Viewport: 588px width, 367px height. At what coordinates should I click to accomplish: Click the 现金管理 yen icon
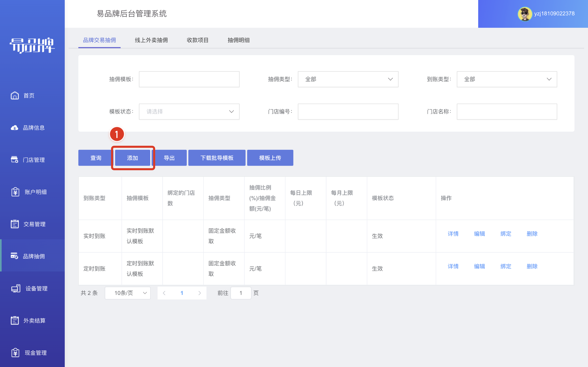pyautogui.click(x=15, y=353)
